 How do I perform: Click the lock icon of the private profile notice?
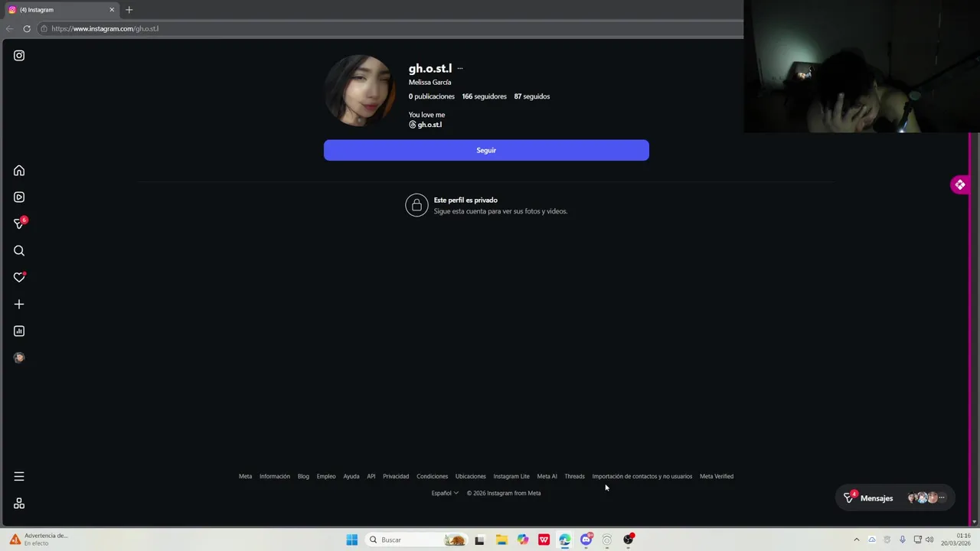point(416,205)
